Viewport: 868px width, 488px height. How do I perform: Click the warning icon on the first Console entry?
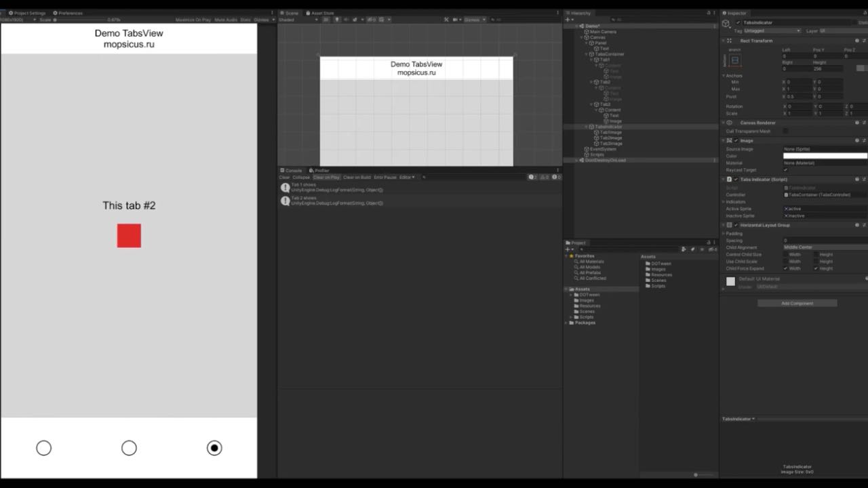285,187
